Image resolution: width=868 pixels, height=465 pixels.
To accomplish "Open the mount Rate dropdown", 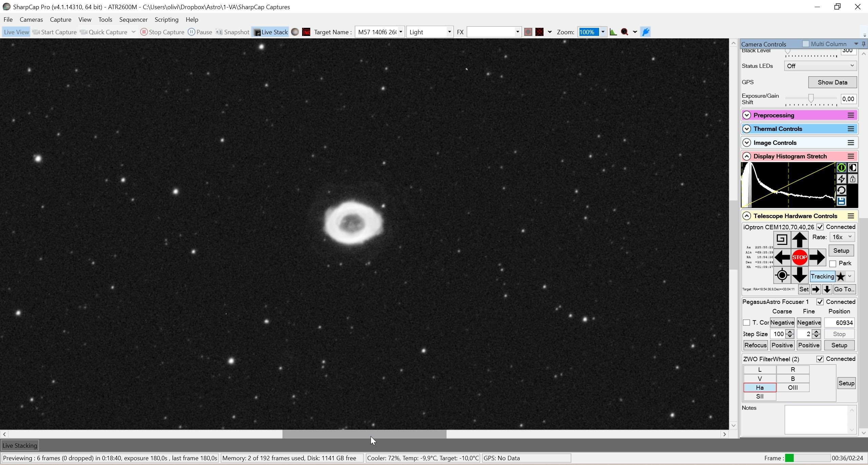I will 842,237.
